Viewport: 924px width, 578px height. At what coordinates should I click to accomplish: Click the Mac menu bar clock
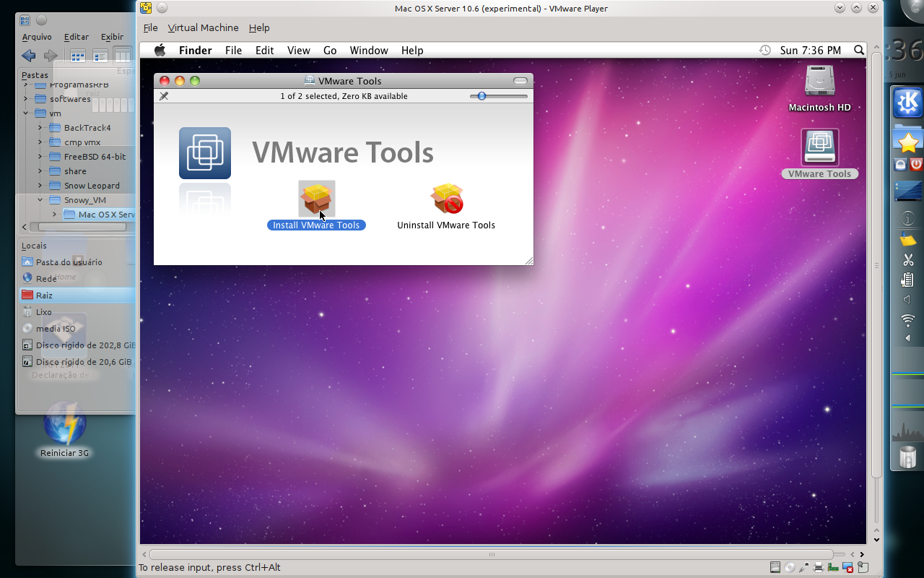click(x=810, y=51)
